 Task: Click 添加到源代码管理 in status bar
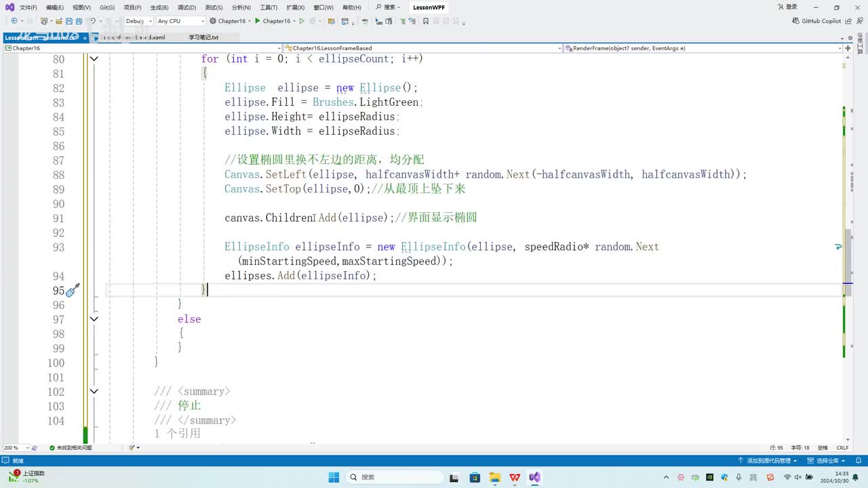click(769, 461)
